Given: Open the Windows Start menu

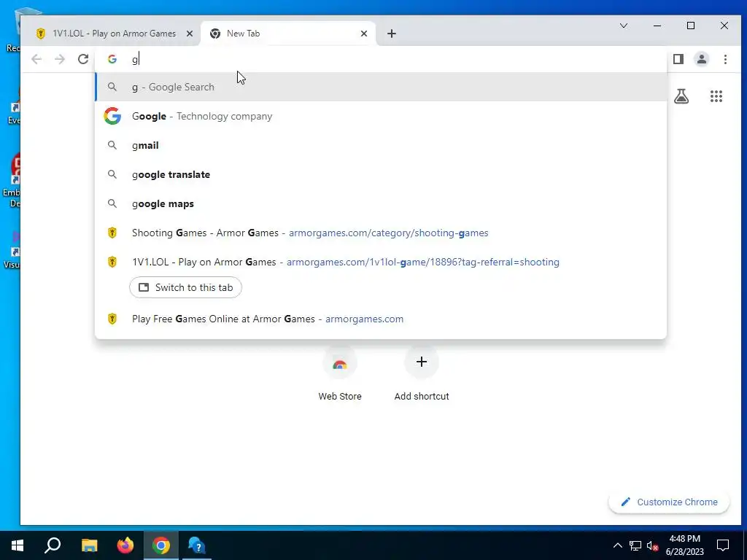Looking at the screenshot, I should coord(18,545).
